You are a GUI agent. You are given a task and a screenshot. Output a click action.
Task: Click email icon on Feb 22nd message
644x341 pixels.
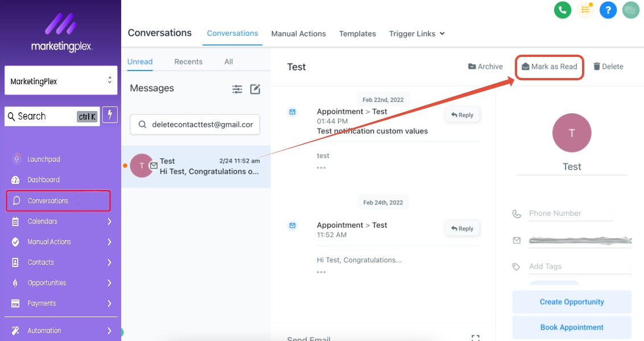292,112
